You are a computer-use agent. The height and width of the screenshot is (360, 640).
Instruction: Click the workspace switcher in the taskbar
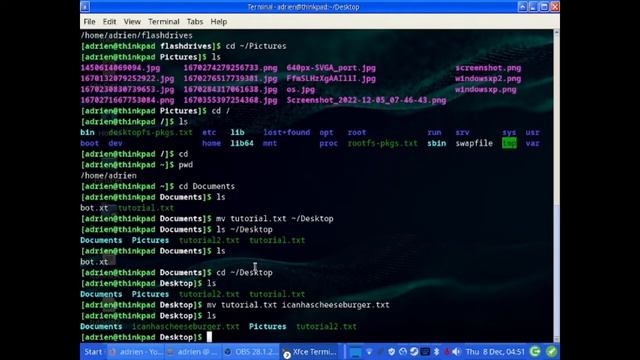355,352
